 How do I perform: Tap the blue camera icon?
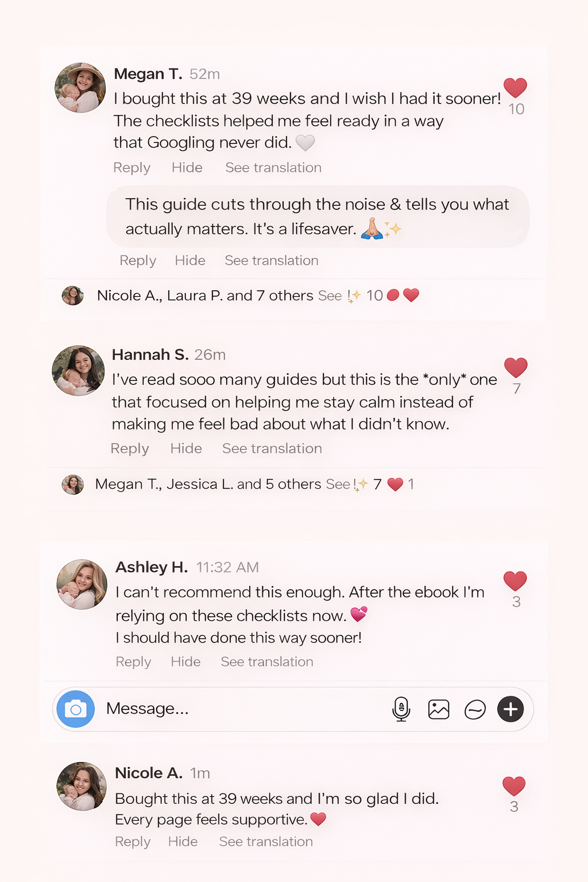(75, 709)
